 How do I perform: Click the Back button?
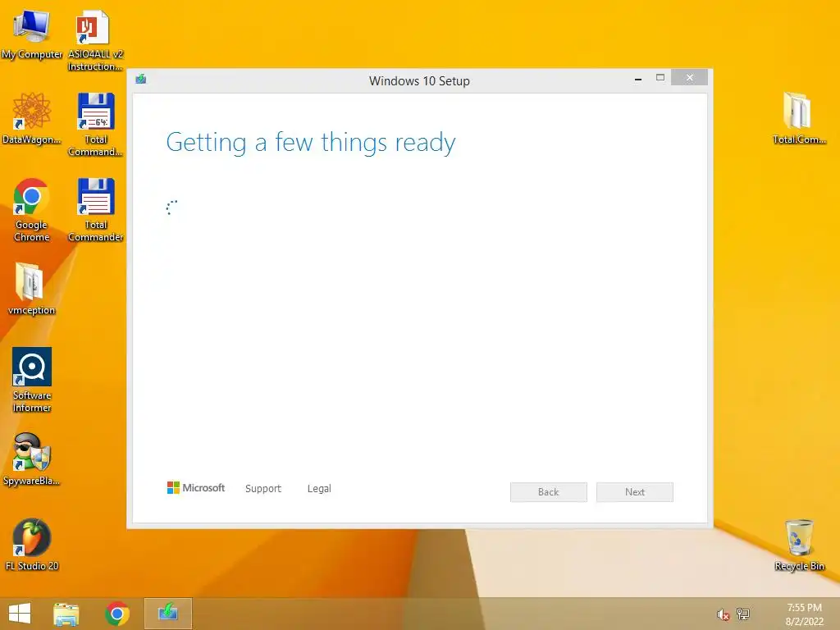[549, 492]
